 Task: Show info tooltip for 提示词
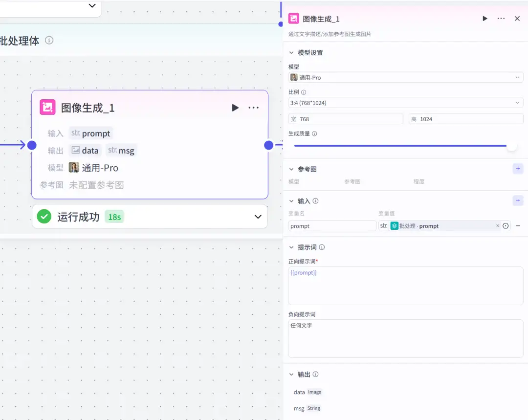(322, 247)
